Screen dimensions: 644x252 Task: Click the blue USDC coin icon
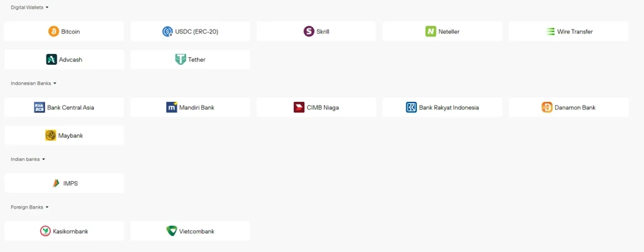(x=167, y=31)
